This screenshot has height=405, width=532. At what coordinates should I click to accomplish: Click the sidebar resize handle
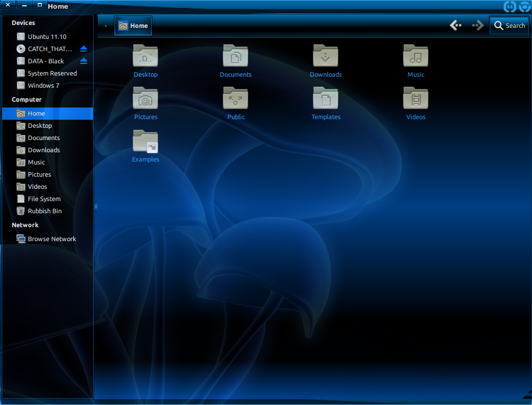[96, 206]
